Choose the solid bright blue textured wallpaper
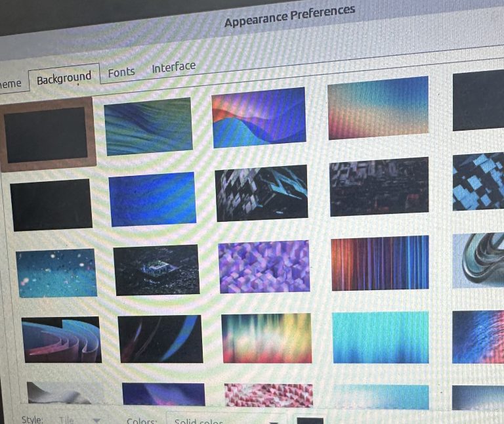Image resolution: width=504 pixels, height=424 pixels. 152,200
